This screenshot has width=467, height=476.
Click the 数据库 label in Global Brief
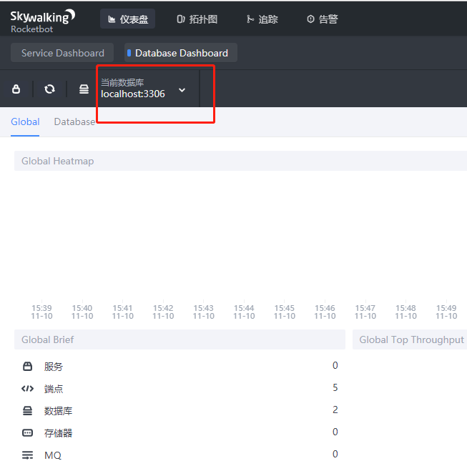[58, 411]
